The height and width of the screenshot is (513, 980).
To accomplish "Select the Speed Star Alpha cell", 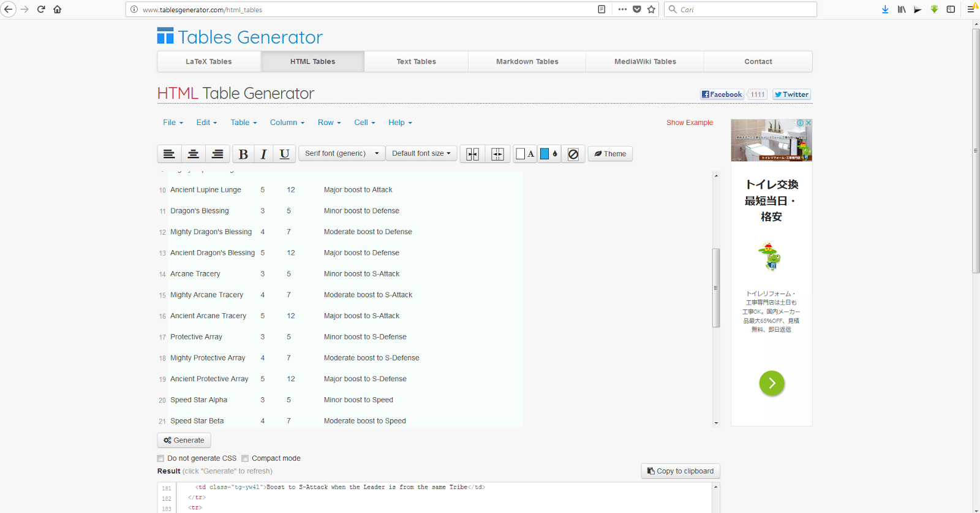I will pyautogui.click(x=198, y=400).
